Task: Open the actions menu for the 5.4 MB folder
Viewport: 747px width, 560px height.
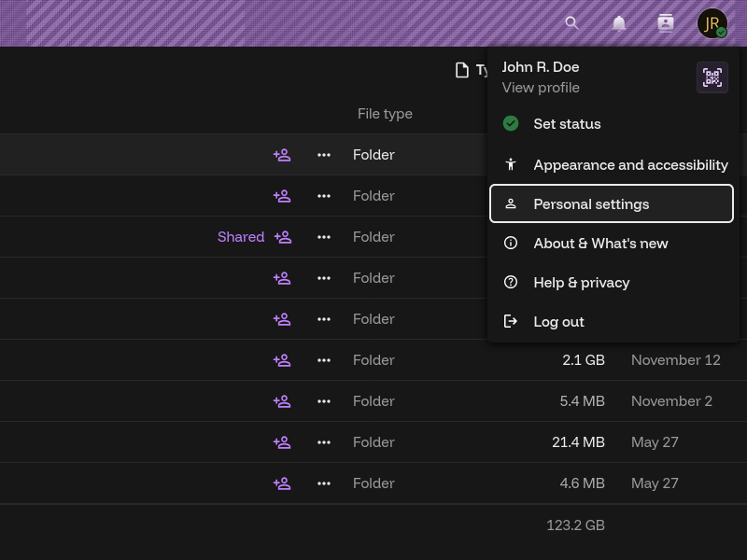Action: pyautogui.click(x=324, y=401)
